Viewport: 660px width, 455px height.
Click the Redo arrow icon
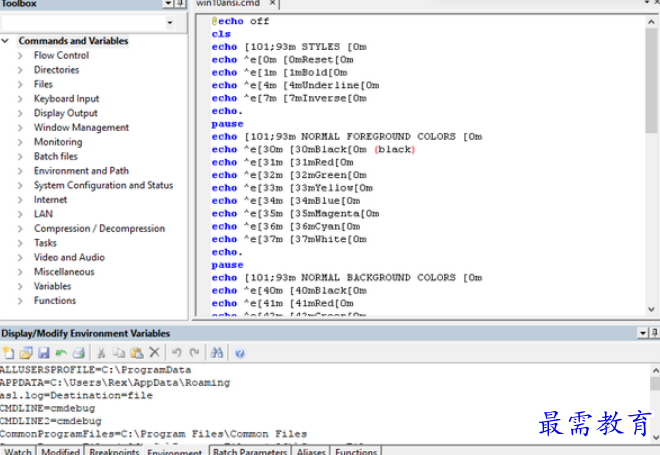[x=194, y=353]
